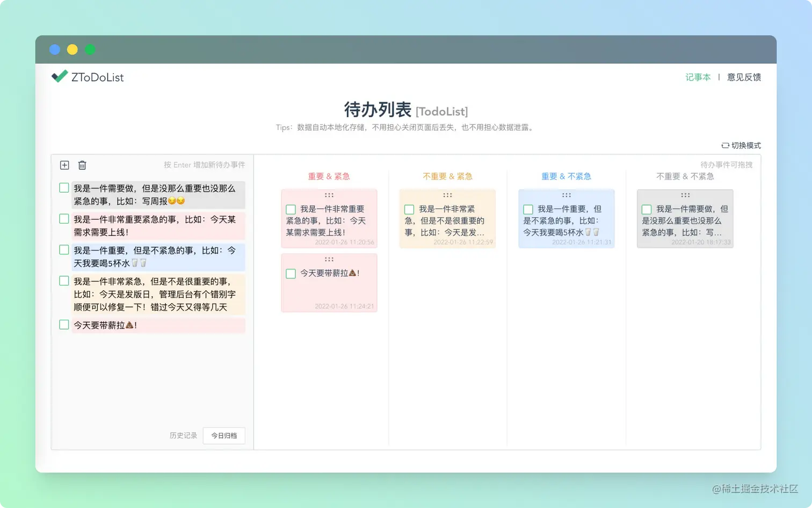Click the 待办列表 [TodoList] page title
This screenshot has height=508, width=812.
pyautogui.click(x=406, y=110)
